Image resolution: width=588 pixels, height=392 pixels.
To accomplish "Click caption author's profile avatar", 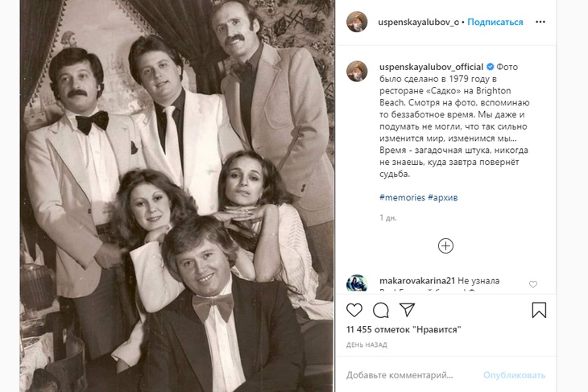I will pos(358,72).
